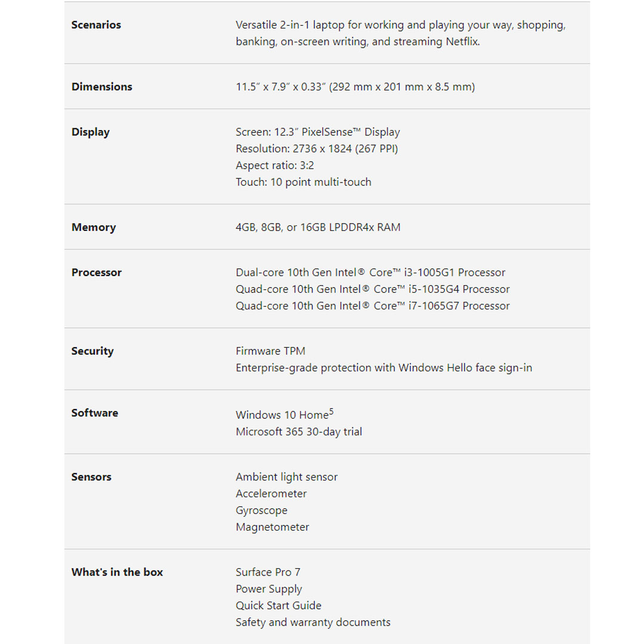Click the i3-1005G1 processor text
Image resolution: width=644 pixels, height=644 pixels.
pyautogui.click(x=370, y=273)
